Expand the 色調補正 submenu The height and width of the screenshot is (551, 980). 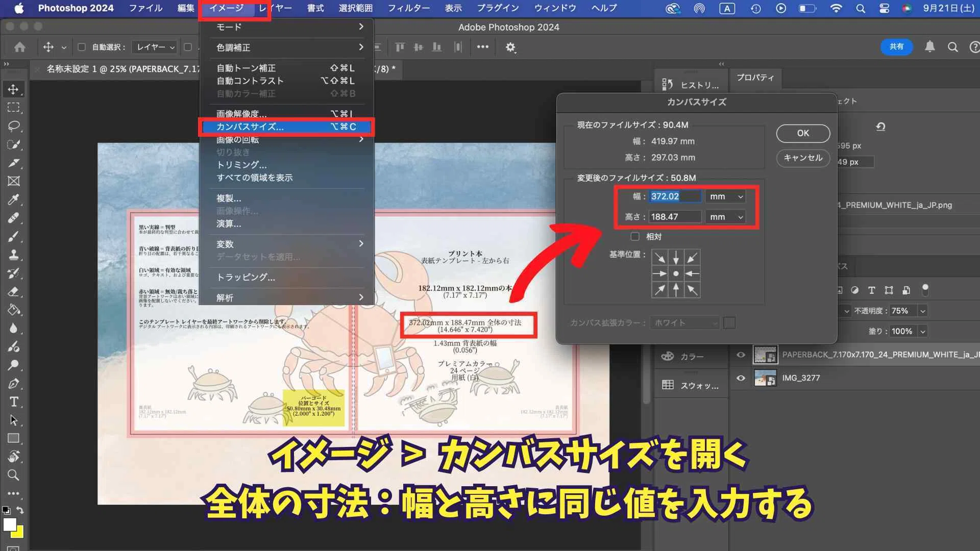[287, 47]
